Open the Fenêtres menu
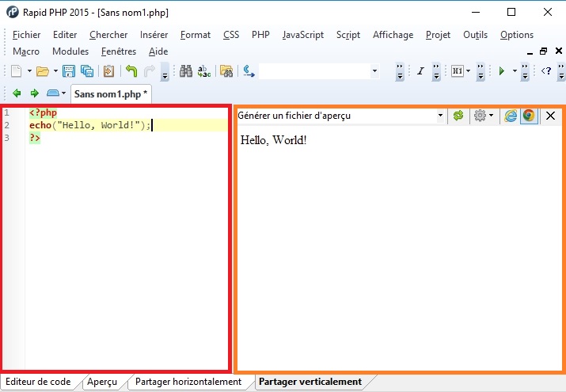Image resolution: width=566 pixels, height=392 pixels. coord(119,51)
